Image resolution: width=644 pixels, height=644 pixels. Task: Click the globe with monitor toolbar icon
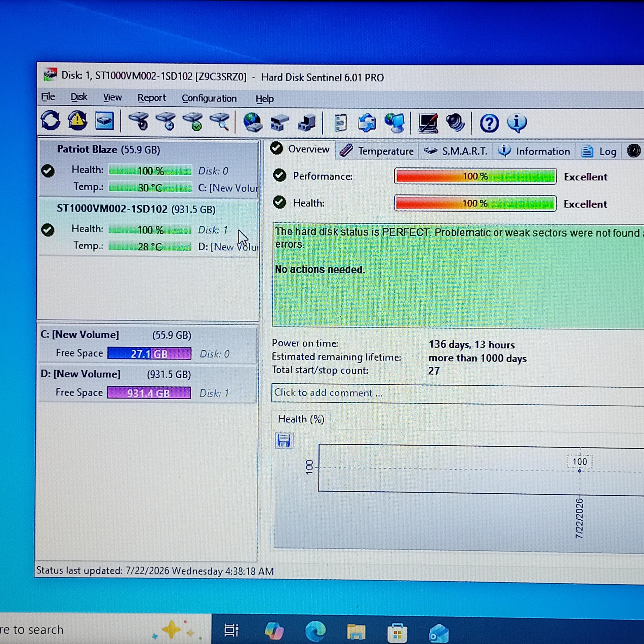pos(395,123)
